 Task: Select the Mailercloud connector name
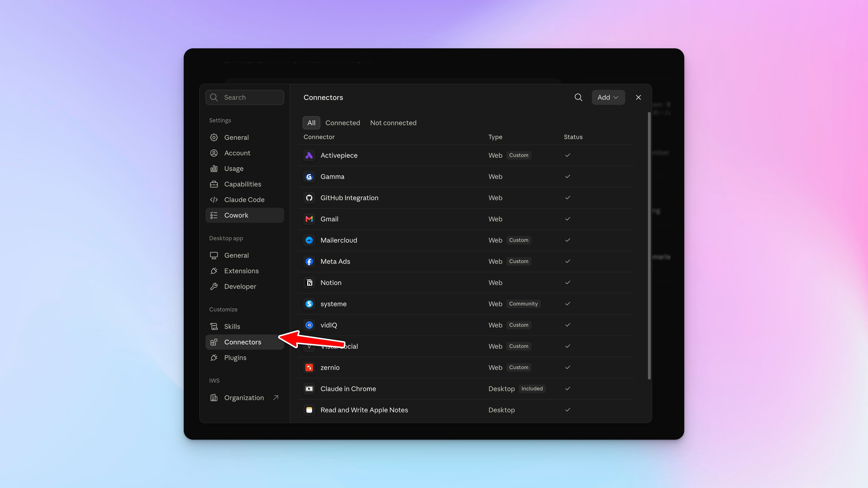[339, 240]
